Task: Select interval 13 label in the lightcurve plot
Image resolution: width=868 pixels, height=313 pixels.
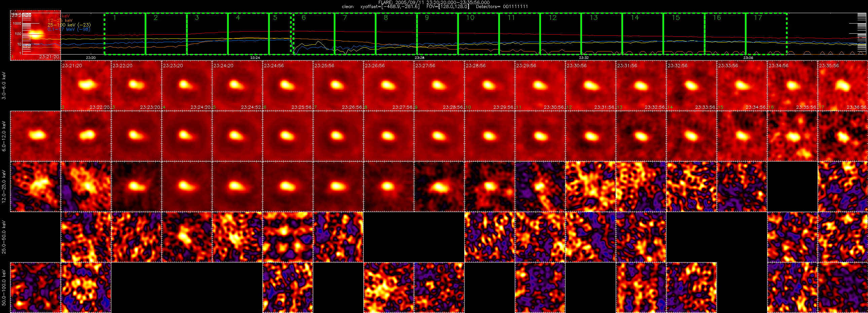Action: coord(594,18)
